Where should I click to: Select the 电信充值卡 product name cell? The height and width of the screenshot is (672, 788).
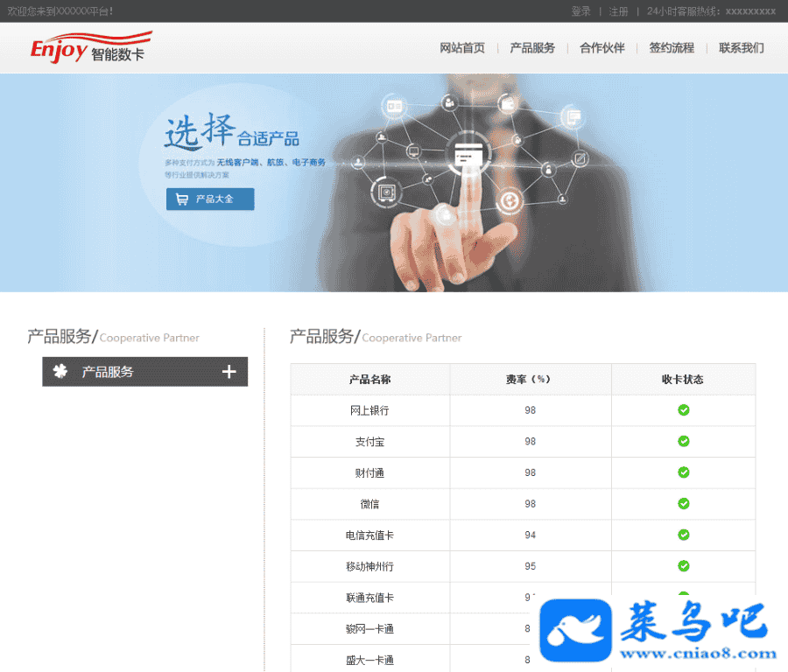point(369,535)
